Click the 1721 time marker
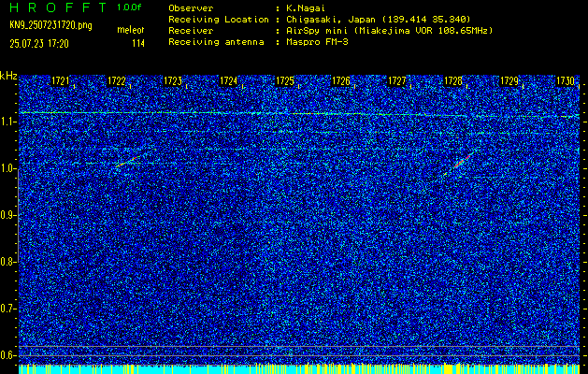This screenshot has width=588, height=374. point(60,81)
